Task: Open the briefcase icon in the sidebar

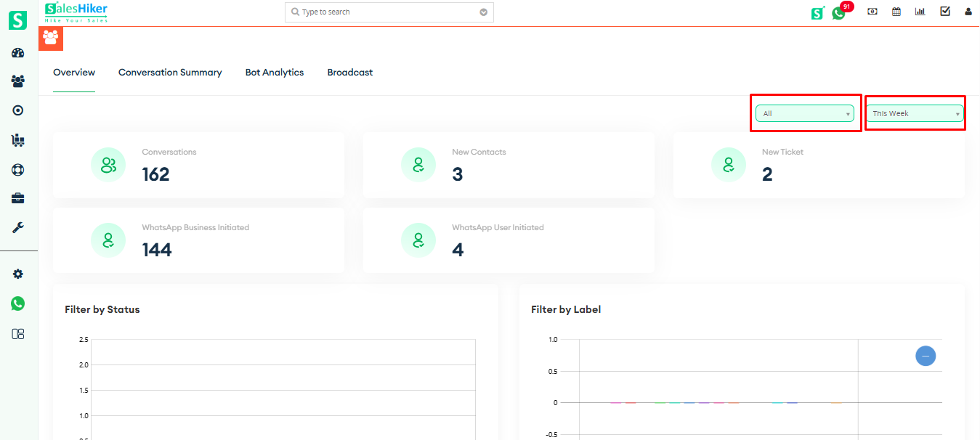Action: point(17,197)
